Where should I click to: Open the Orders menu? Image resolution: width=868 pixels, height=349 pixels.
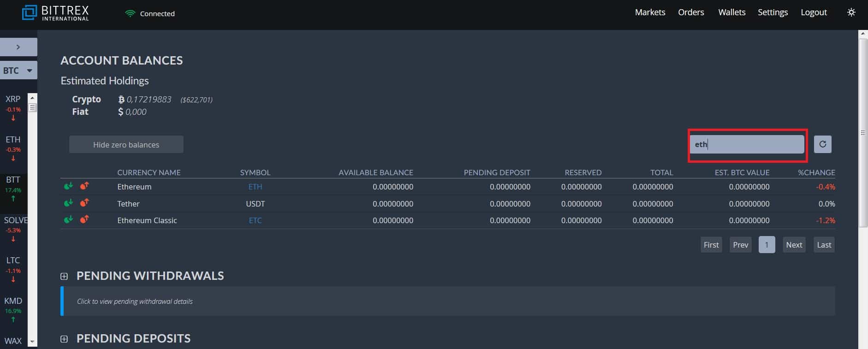point(691,12)
